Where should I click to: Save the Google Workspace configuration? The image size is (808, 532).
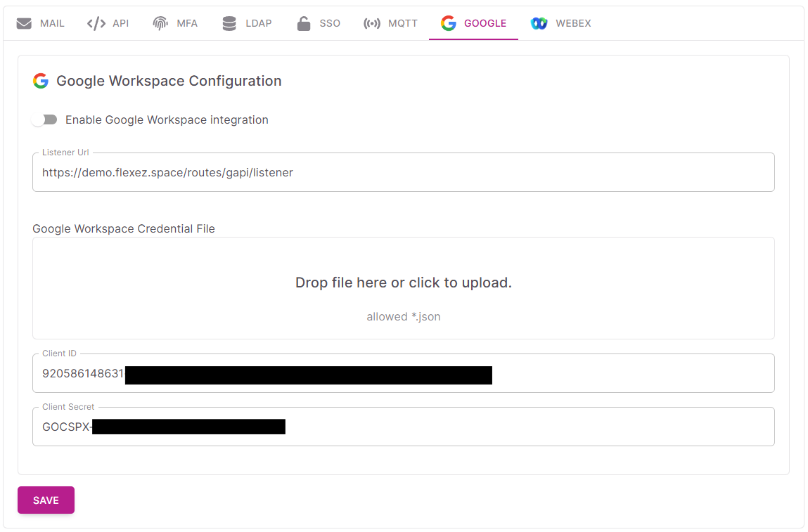[46, 500]
